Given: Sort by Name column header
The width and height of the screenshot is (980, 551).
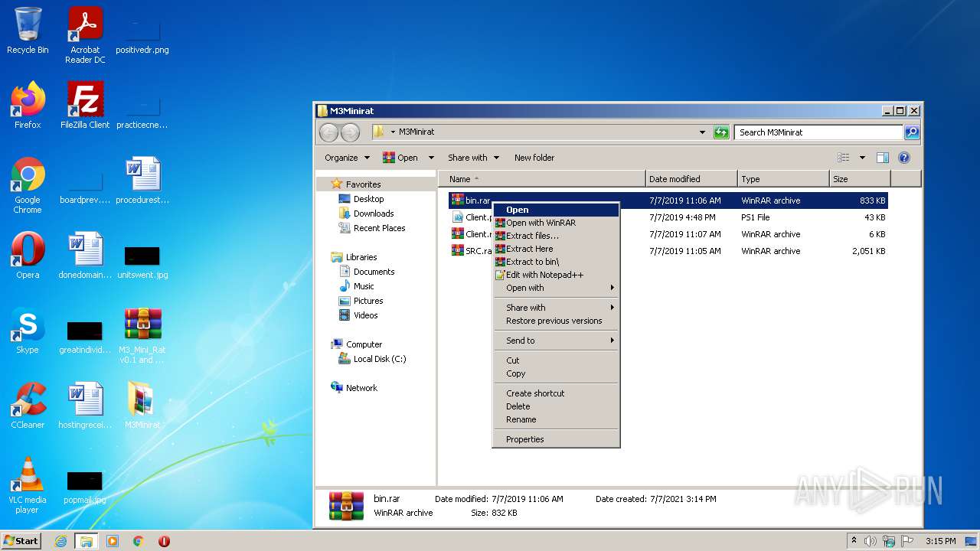Looking at the screenshot, I should tap(542, 179).
